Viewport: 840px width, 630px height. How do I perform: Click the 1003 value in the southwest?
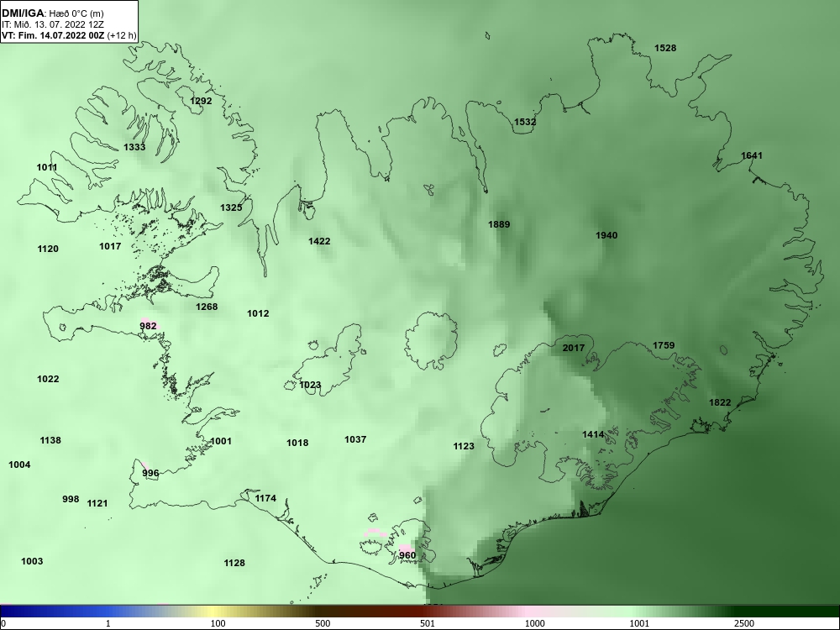tap(32, 561)
